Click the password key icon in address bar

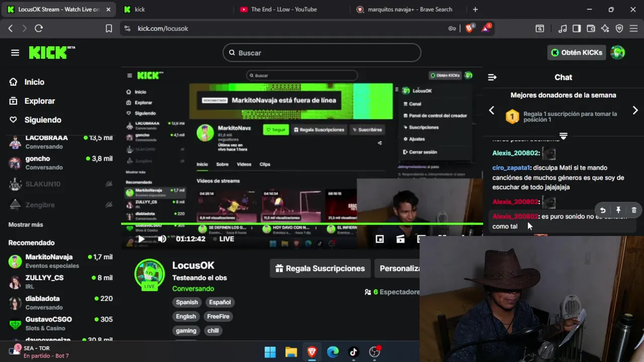pos(452,29)
